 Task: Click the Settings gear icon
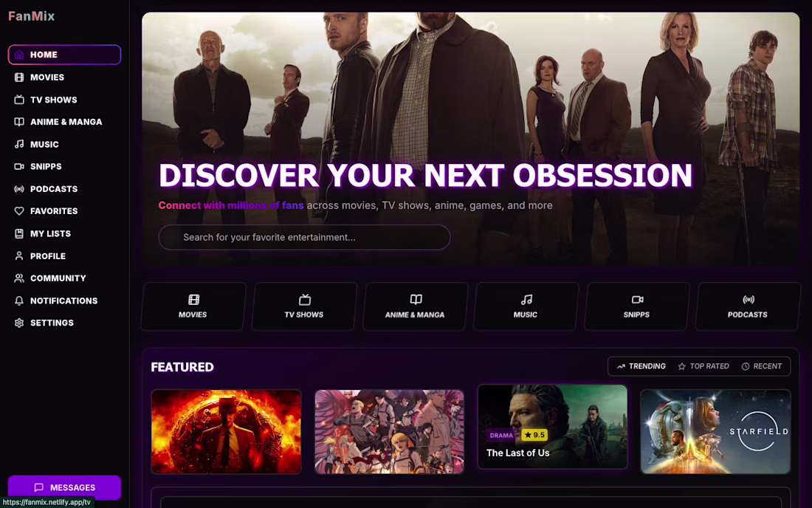pos(19,323)
